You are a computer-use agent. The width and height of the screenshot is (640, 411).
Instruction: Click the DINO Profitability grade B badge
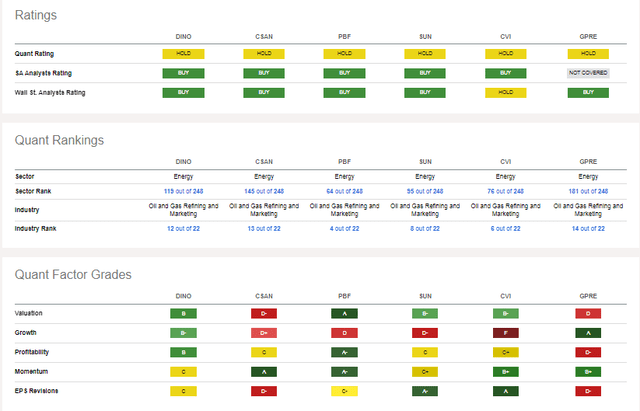click(x=183, y=352)
